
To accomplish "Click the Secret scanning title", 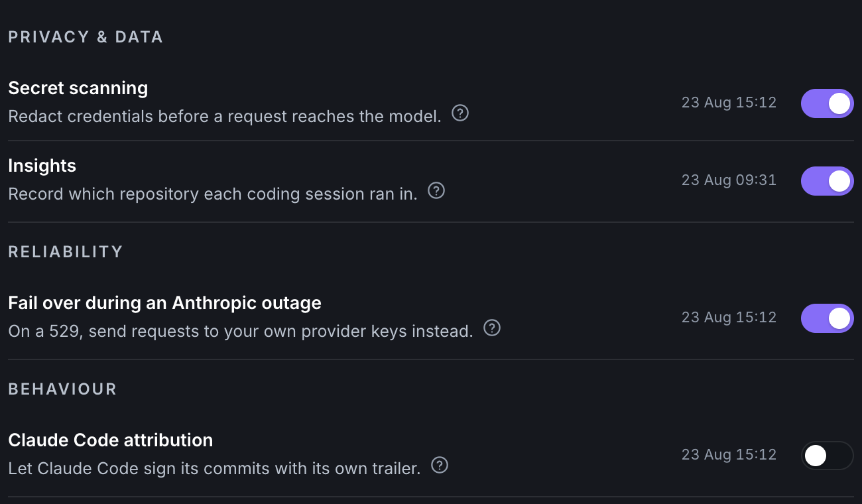I will coord(78,88).
